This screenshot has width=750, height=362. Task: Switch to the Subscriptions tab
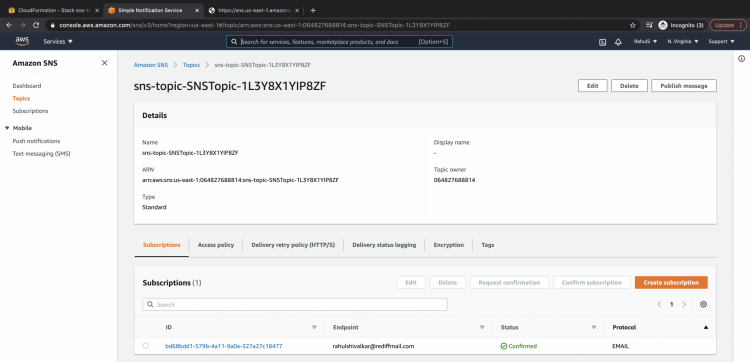click(x=162, y=245)
